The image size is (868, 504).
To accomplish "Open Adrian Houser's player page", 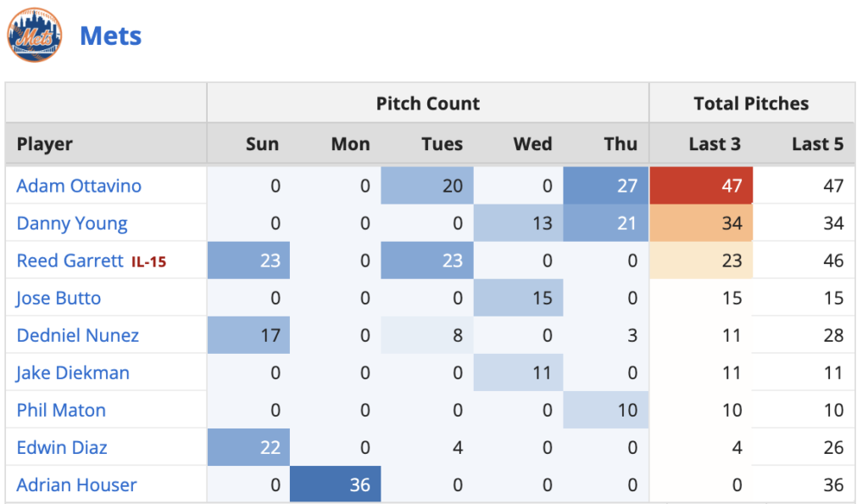I will [76, 484].
